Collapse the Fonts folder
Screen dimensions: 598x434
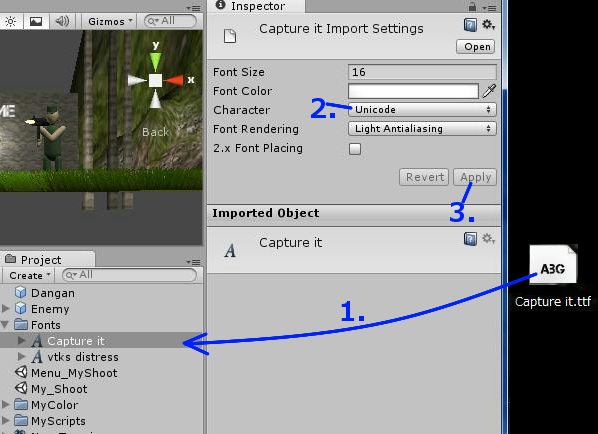click(5, 325)
